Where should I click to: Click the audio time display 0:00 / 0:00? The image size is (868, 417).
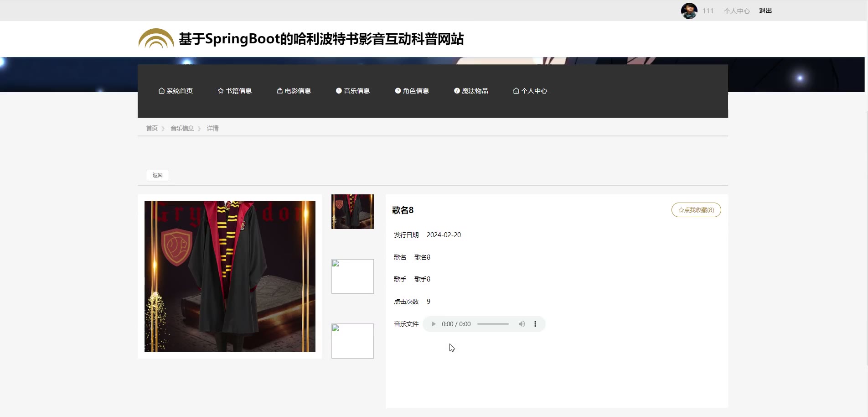(x=456, y=324)
